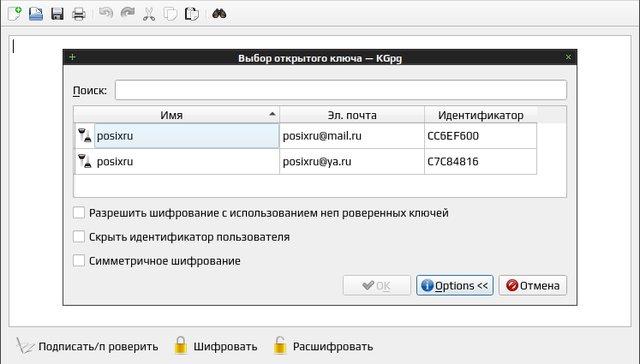Tick Скрыть идентификатор пользователя checkbox
The height and width of the screenshot is (364, 640).
click(79, 236)
